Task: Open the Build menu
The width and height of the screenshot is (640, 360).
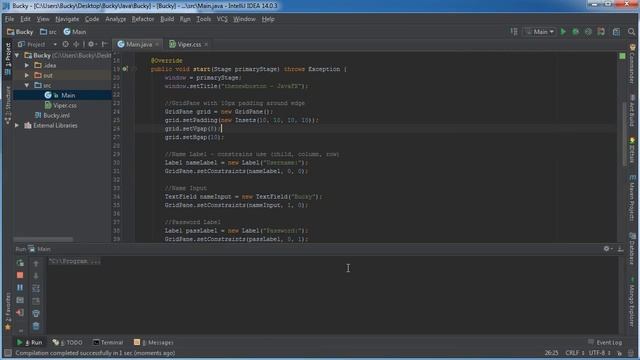Action: [x=167, y=19]
